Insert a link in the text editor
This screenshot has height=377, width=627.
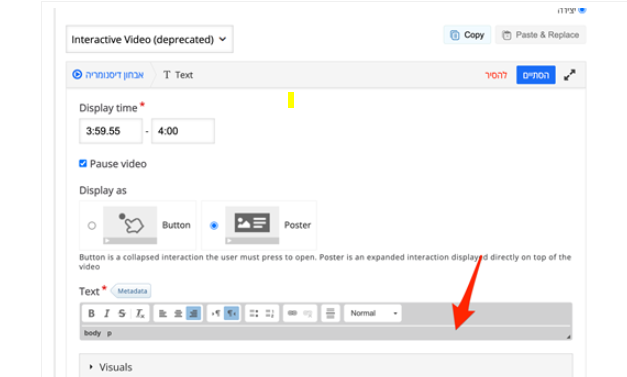click(x=292, y=313)
